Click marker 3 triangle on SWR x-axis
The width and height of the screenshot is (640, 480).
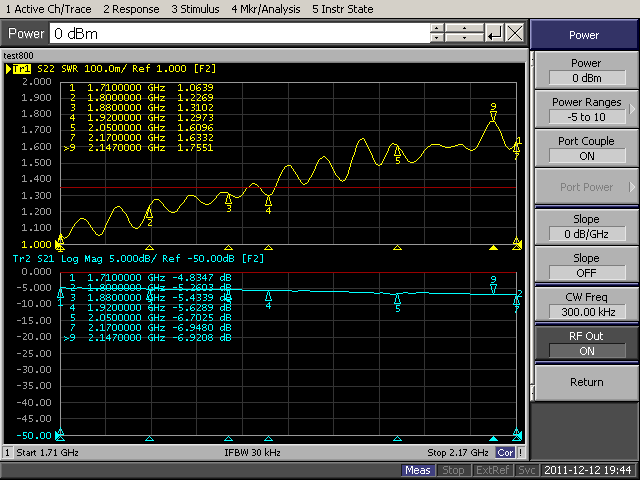(229, 247)
